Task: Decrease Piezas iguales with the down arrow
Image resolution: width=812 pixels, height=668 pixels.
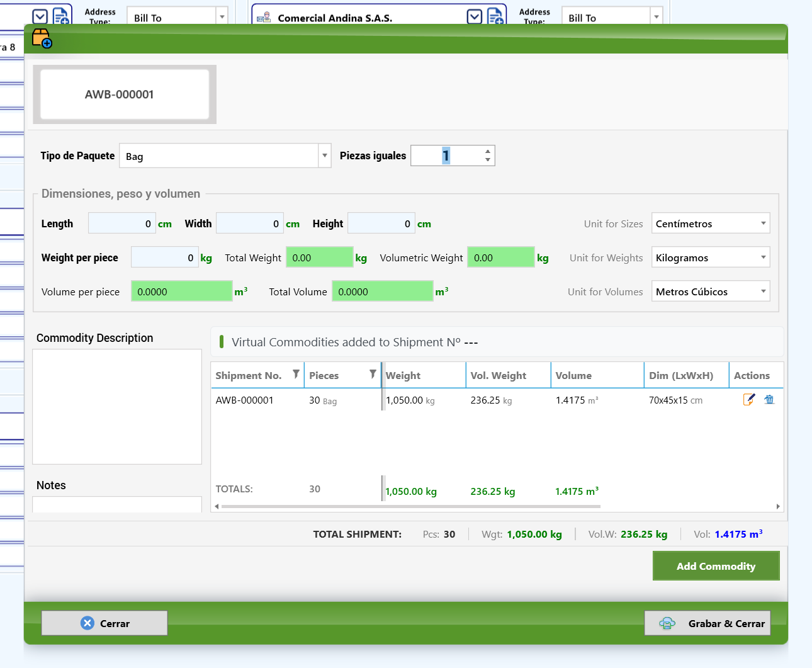Action: [488, 160]
